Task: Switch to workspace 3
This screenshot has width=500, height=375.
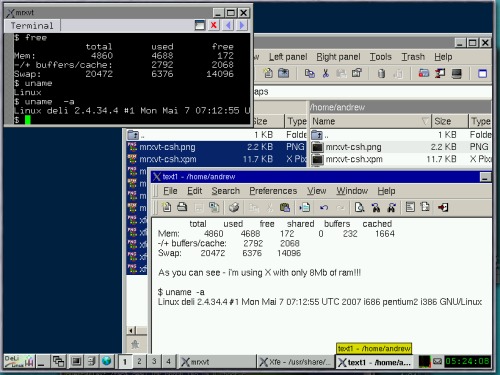Action: (x=154, y=361)
